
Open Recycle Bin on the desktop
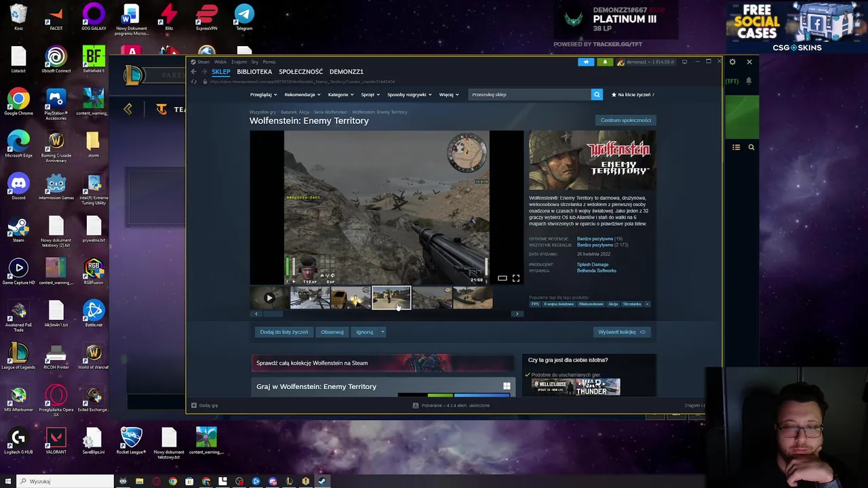point(18,17)
